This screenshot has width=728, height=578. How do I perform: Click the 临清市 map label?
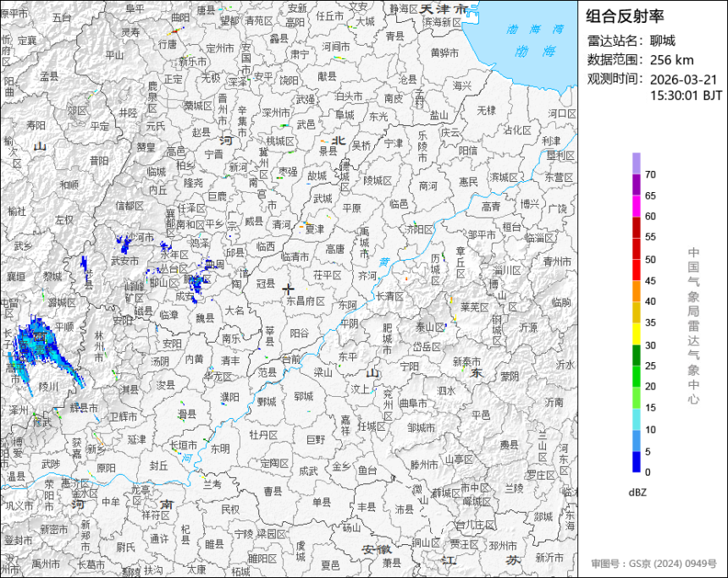coord(295,256)
